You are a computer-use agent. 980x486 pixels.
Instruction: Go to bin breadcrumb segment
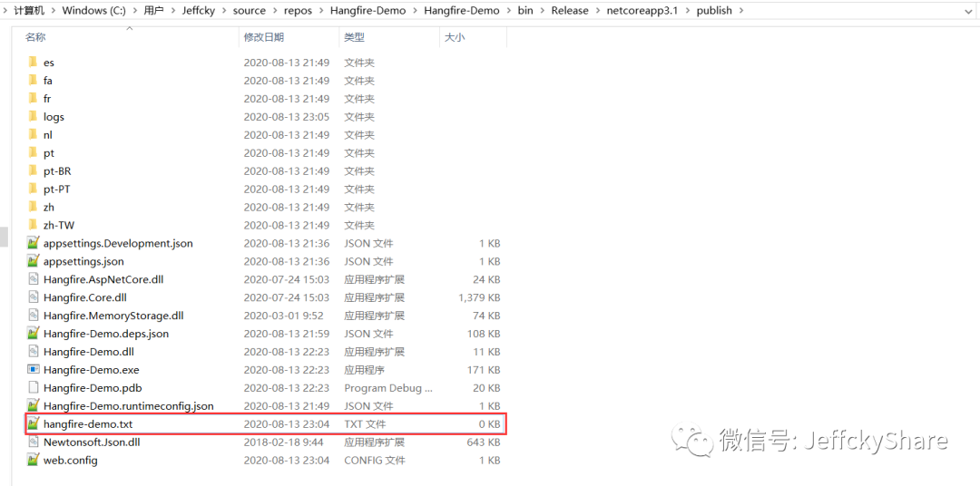click(525, 11)
